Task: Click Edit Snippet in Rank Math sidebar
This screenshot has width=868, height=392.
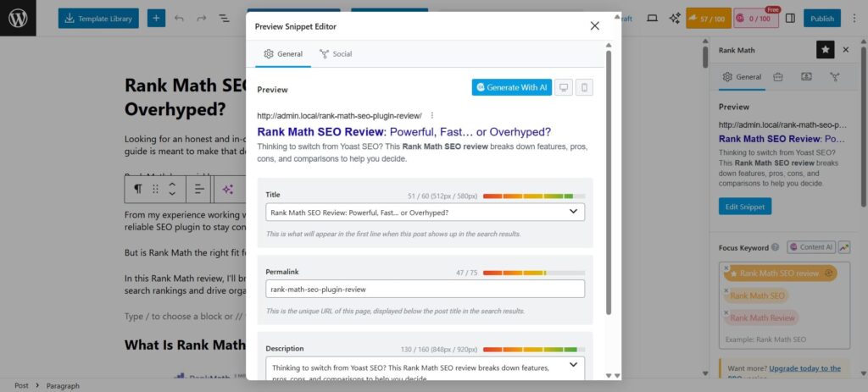Action: (745, 207)
